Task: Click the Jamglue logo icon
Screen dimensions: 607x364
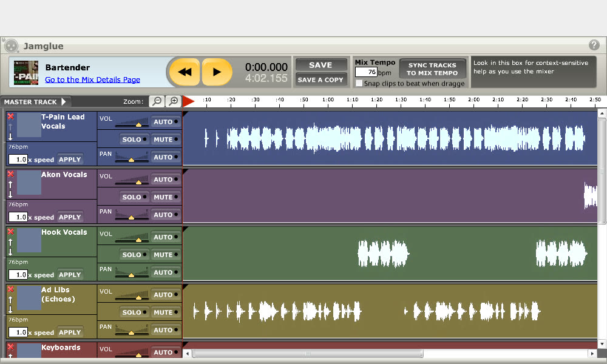Action: 11,46
